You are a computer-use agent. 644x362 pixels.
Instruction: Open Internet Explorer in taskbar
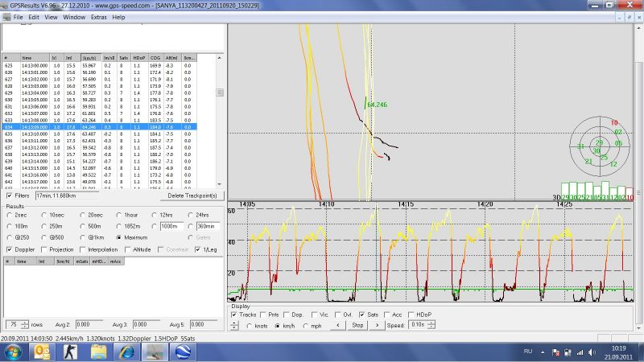pos(127,352)
